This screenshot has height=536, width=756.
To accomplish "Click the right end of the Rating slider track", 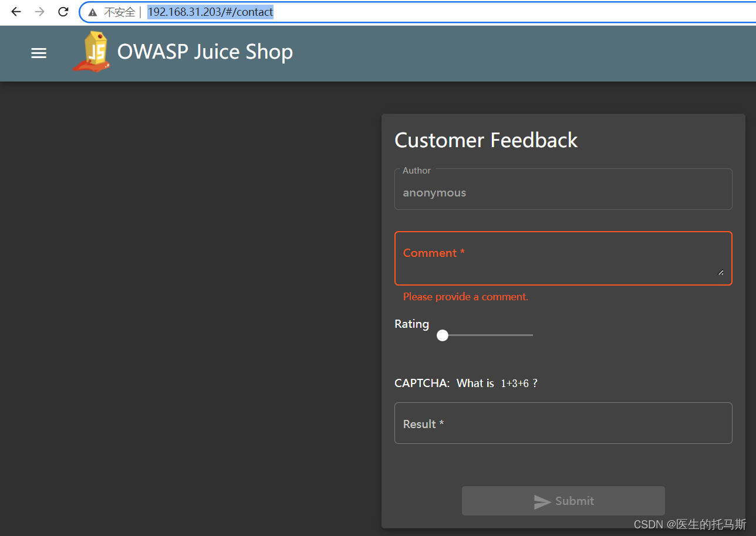I will [x=531, y=335].
